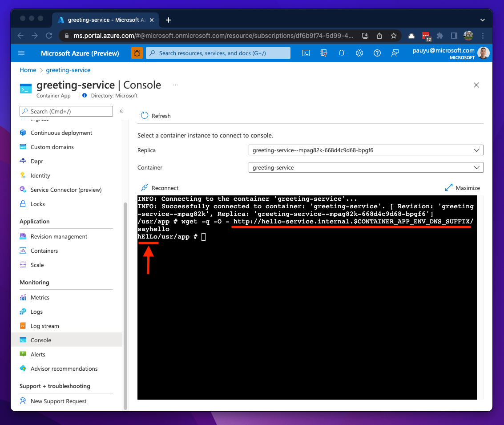Open the more options ellipsis

(x=175, y=85)
